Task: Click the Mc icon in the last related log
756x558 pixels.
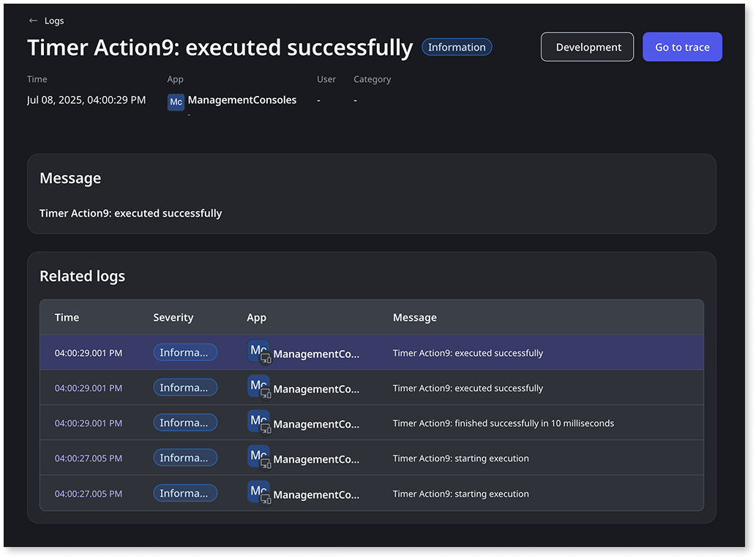Action: pos(258,491)
